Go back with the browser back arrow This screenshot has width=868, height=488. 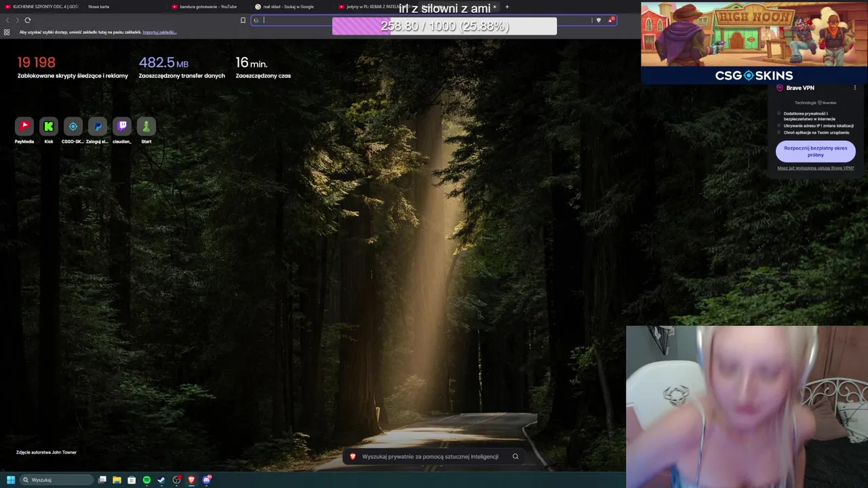(7, 20)
